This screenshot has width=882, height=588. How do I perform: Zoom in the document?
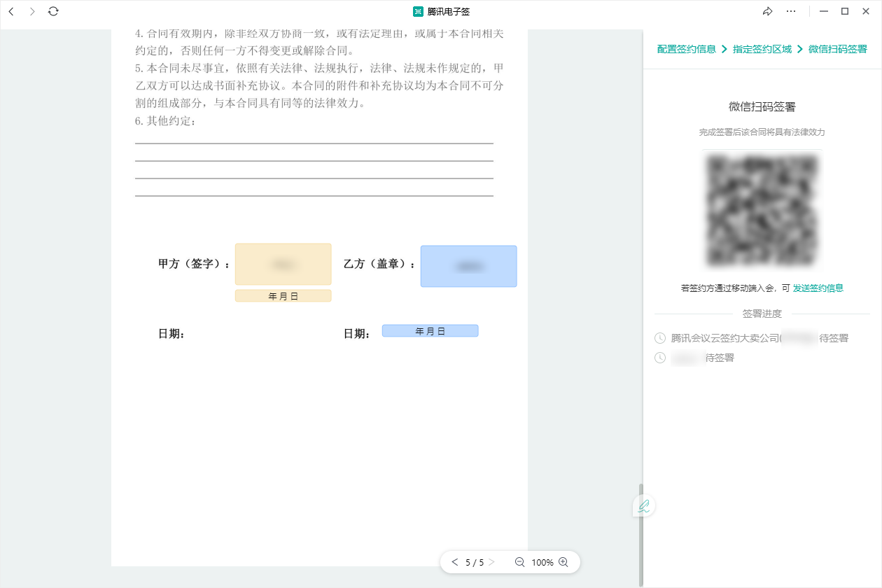click(563, 562)
